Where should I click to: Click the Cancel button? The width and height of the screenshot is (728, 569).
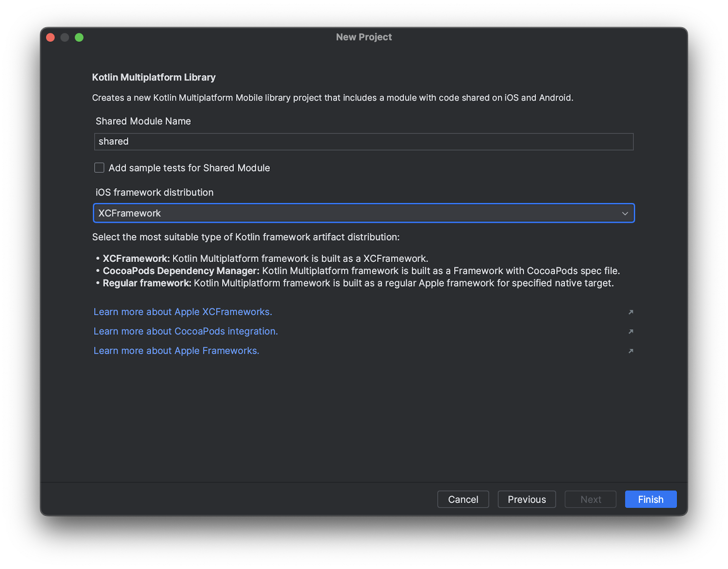[x=463, y=499]
